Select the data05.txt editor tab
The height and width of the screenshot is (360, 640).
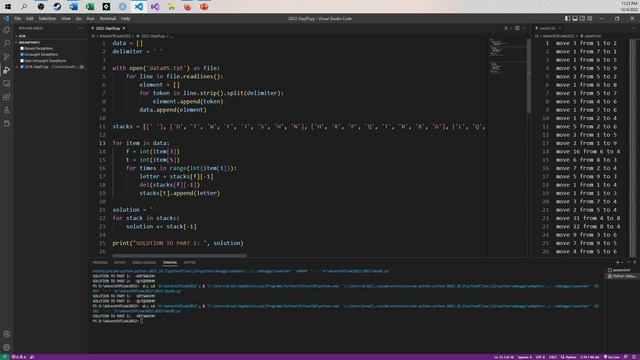coord(548,28)
